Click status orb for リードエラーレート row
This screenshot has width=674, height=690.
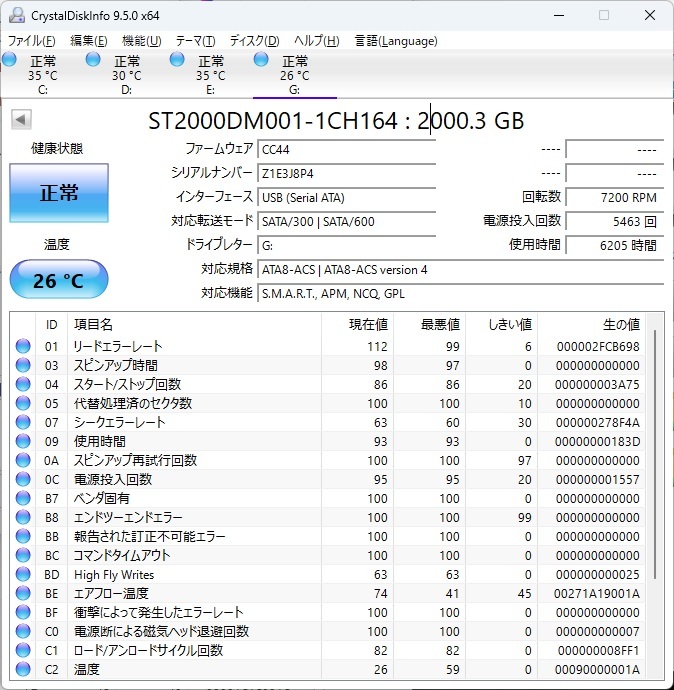(23, 347)
